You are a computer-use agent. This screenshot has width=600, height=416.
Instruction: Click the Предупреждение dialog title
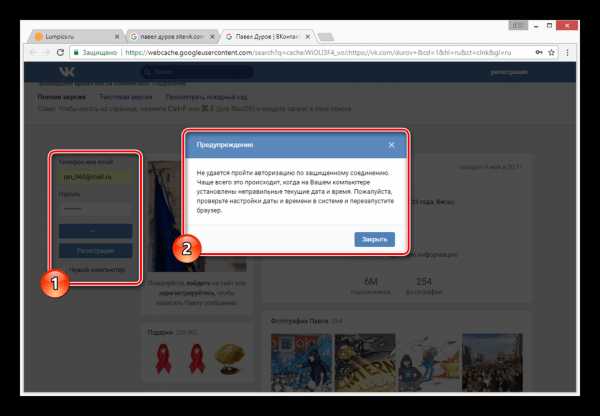pos(225,145)
